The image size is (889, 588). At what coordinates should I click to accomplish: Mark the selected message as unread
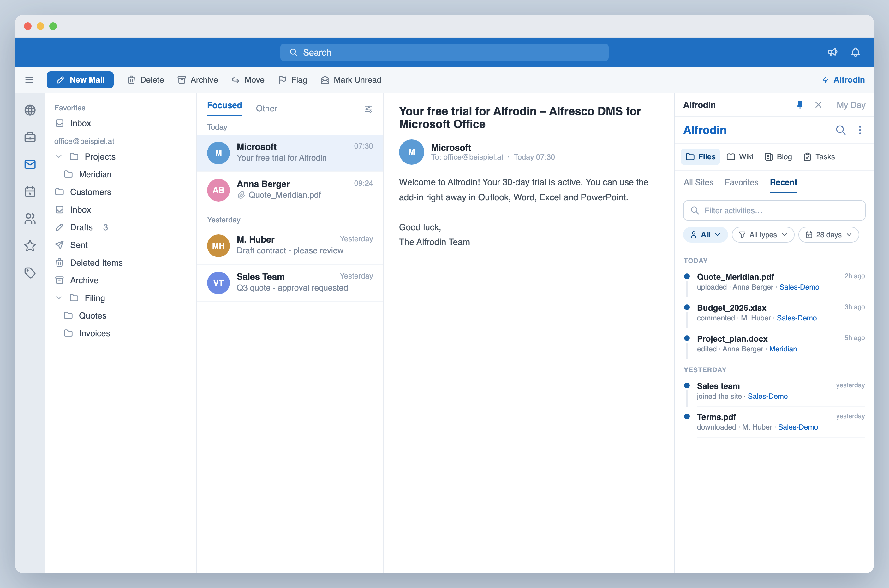351,80
